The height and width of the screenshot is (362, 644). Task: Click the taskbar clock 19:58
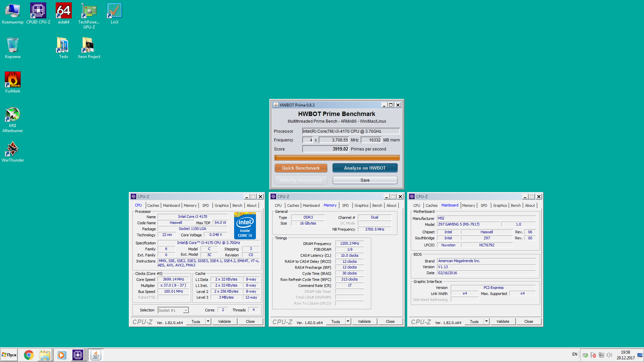(x=625, y=352)
